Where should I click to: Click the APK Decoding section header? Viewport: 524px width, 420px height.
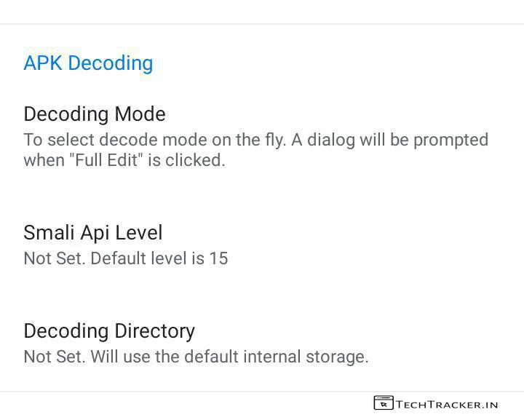(x=88, y=63)
